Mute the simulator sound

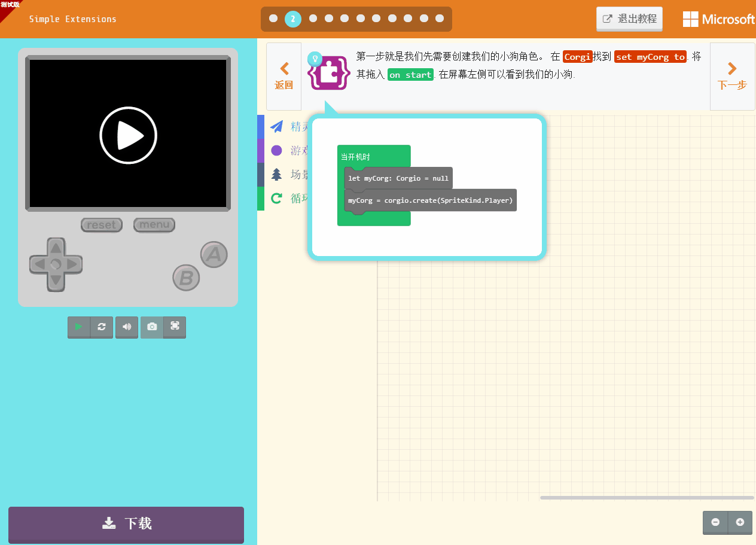point(126,327)
